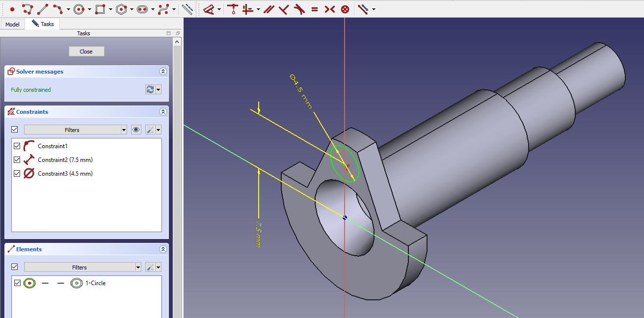Uncheck the Constraint1 checkbox
Viewport: 644px width, 318px height.
17,146
